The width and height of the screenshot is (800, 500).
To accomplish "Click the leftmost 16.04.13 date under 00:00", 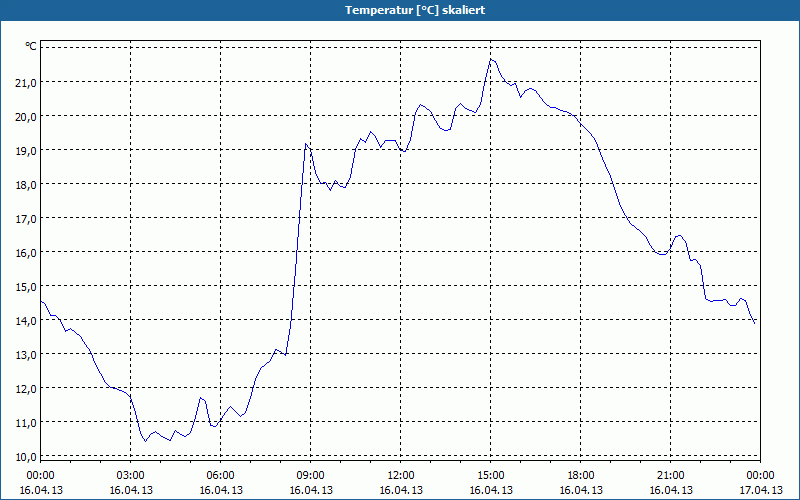I will click(41, 490).
